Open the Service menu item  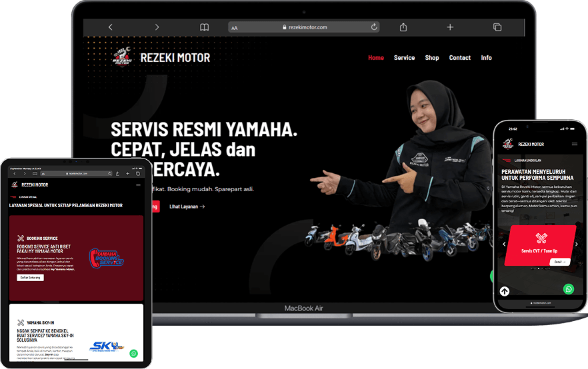pyautogui.click(x=404, y=58)
